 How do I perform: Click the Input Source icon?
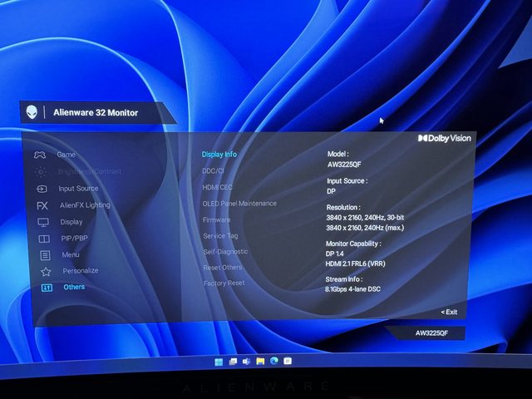point(42,189)
